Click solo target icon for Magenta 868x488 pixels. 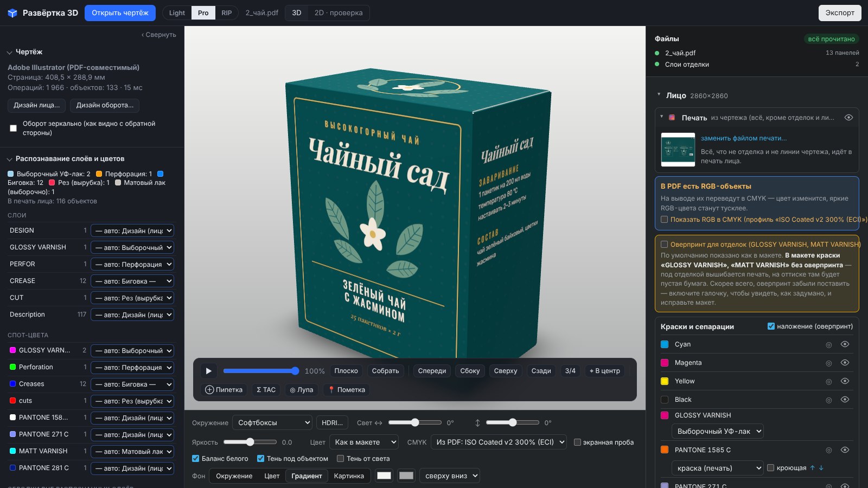click(x=828, y=363)
